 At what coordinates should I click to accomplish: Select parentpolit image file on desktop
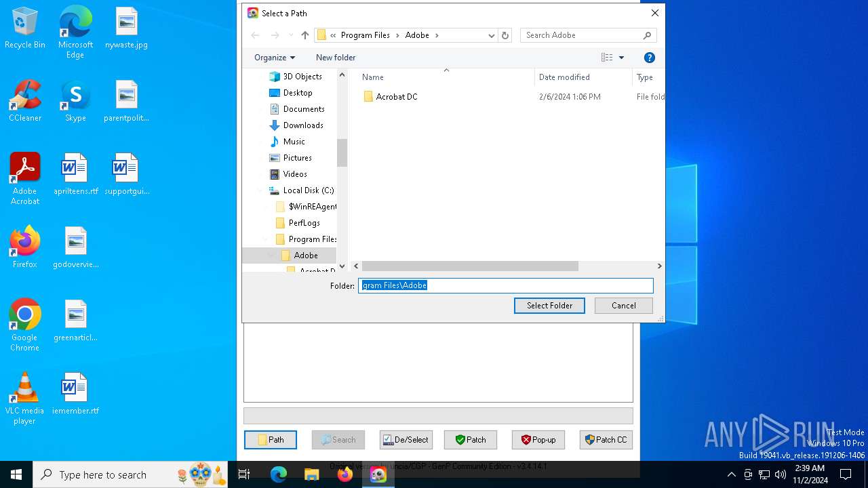tap(126, 101)
